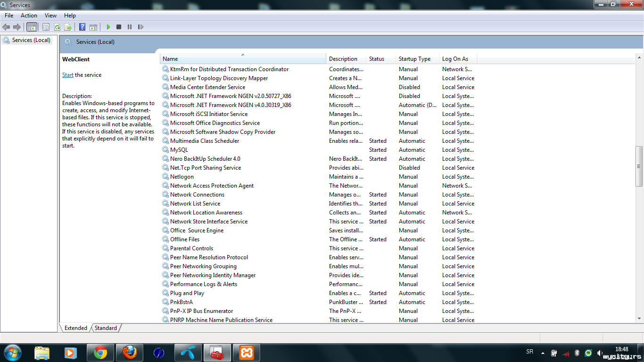Click the Telenor taskbar icon
Viewport: 644px width, 362px height.
tap(188, 353)
